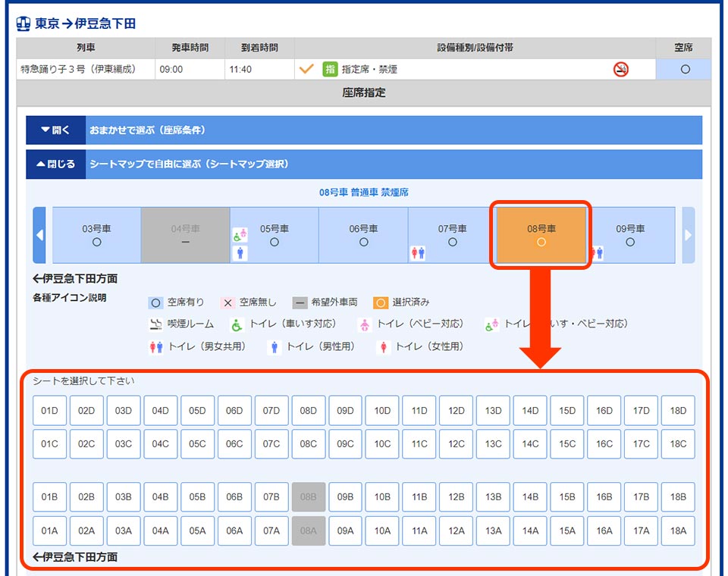Click the orange checkmark in equipment column
This screenshot has height=576, width=728.
coord(306,70)
